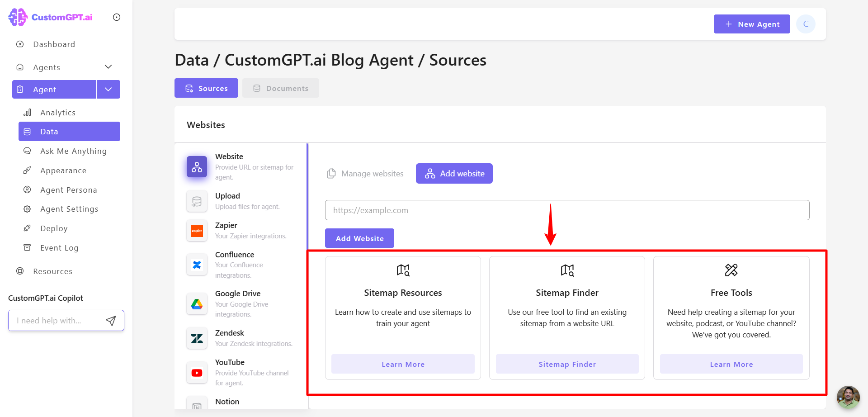
Task: Open Ask Me Anything
Action: pyautogui.click(x=74, y=151)
